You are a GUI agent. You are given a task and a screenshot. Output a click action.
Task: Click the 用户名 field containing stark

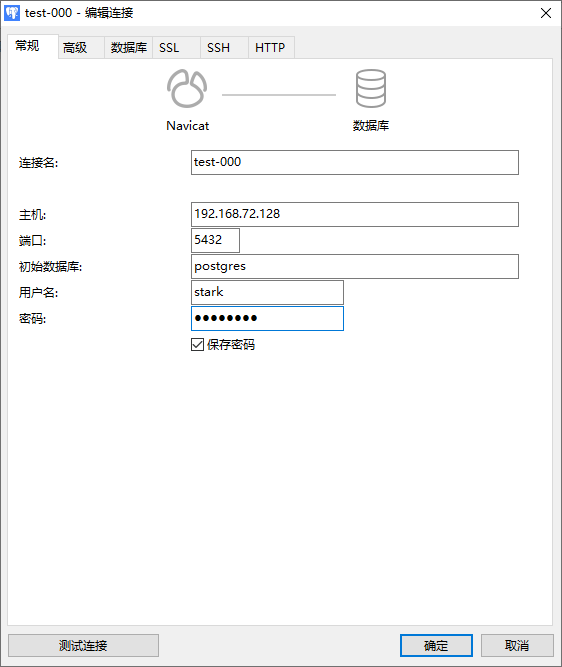tap(267, 292)
